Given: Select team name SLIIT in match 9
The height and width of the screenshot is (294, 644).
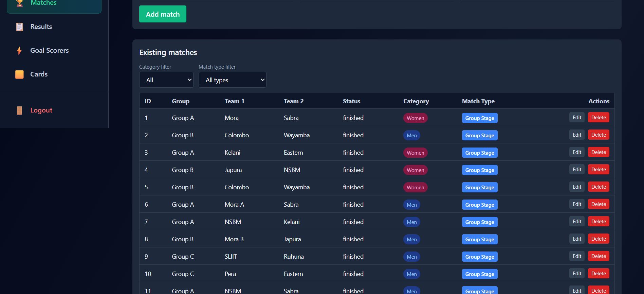Looking at the screenshot, I should tap(231, 256).
